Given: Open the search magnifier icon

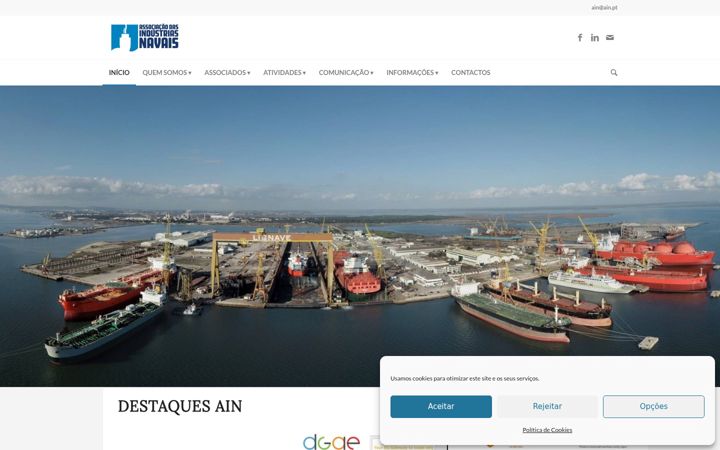Looking at the screenshot, I should click(x=614, y=73).
